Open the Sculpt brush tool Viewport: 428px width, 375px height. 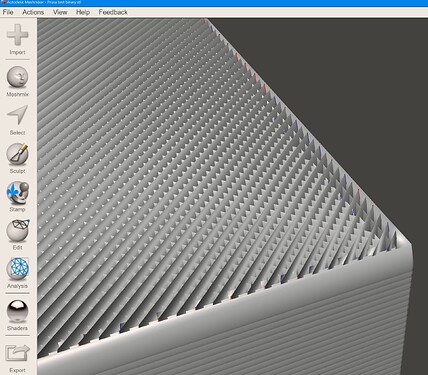pos(17,154)
